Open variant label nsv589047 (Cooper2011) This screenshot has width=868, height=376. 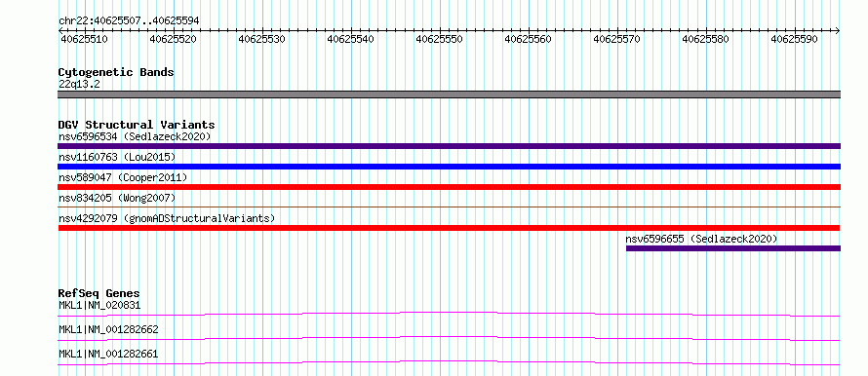click(123, 177)
